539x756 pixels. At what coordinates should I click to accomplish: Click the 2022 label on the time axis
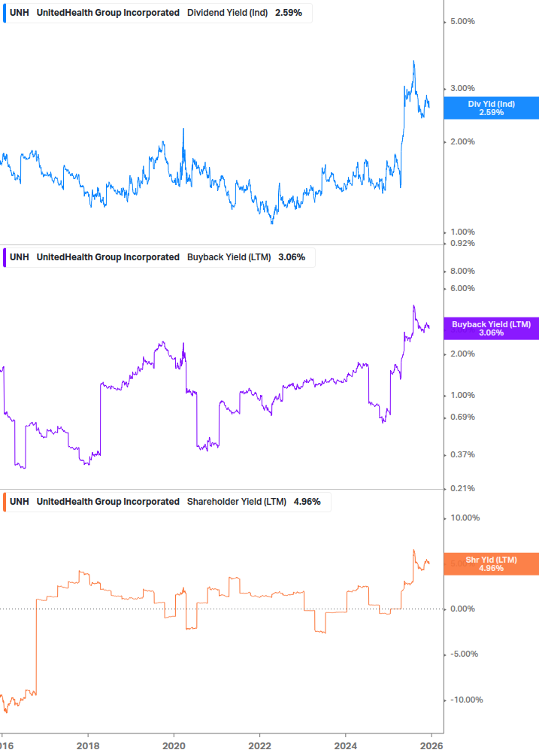259,746
